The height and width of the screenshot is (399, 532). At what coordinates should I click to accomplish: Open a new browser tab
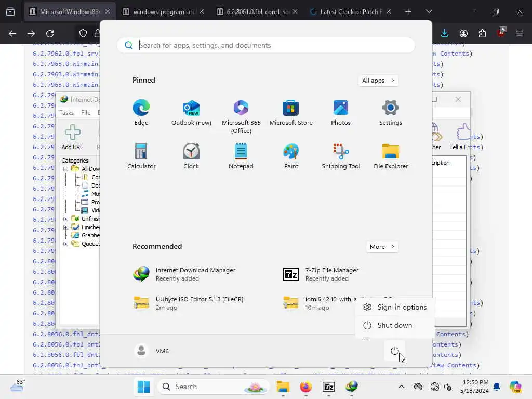(x=408, y=12)
